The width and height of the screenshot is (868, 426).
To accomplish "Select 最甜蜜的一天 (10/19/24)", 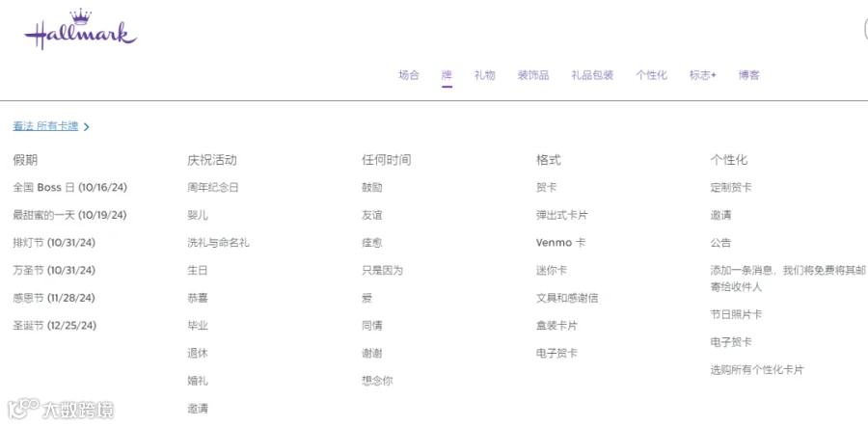I will [x=69, y=215].
